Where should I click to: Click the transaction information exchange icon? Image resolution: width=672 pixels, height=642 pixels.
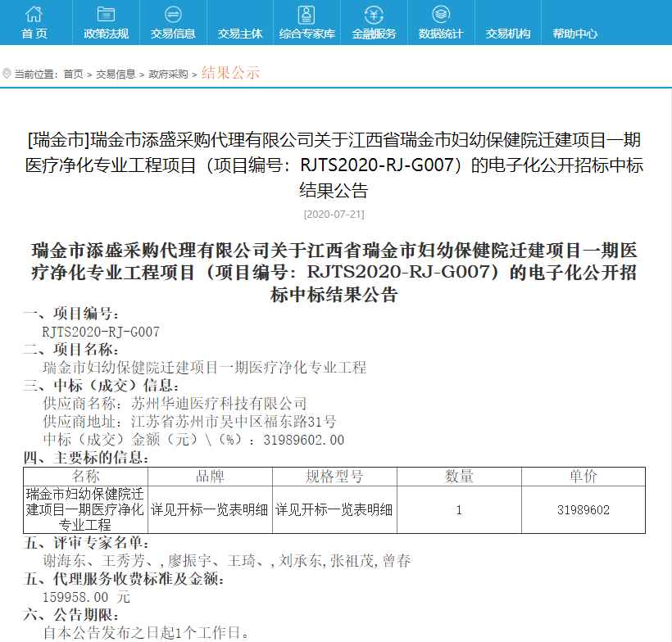[173, 14]
